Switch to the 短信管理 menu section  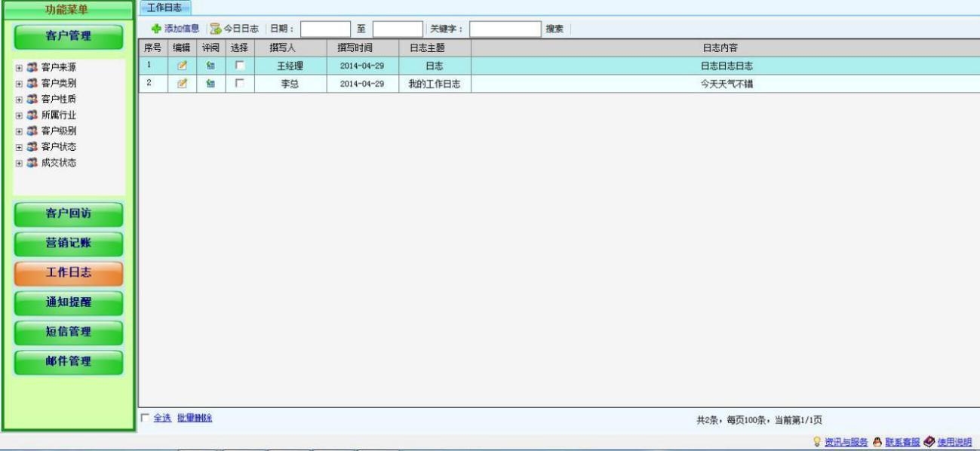tap(69, 333)
